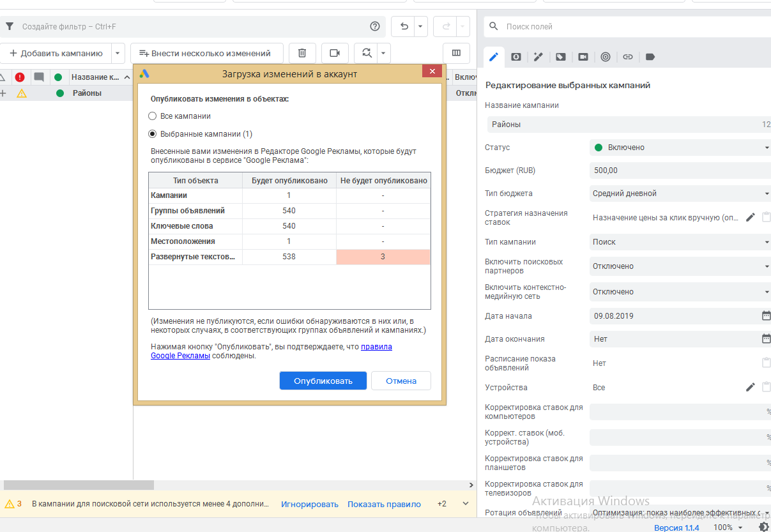The width and height of the screenshot is (771, 532).
Task: Open dropdown arrow beside Добавить кампанию
Action: coord(118,53)
